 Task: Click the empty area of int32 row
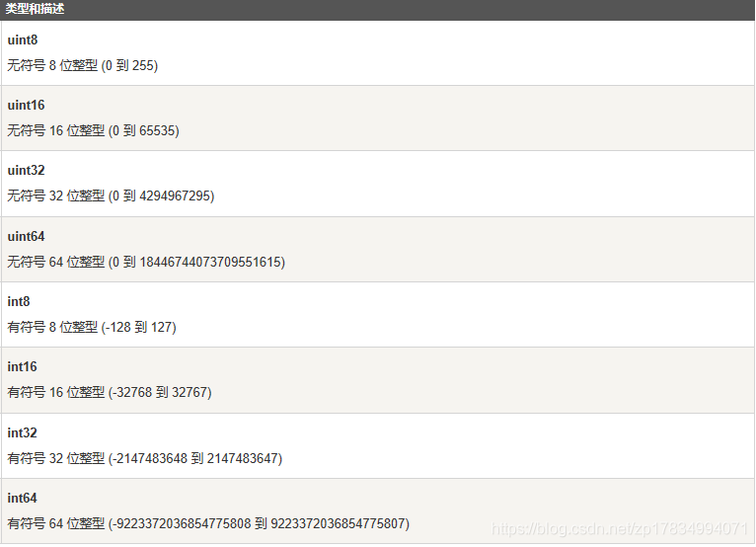point(516,445)
